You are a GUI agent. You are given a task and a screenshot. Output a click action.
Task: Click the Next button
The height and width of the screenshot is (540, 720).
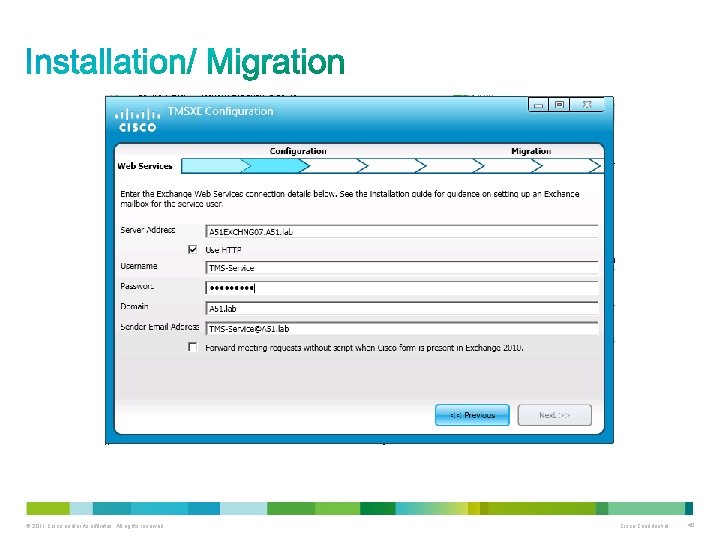click(555, 415)
